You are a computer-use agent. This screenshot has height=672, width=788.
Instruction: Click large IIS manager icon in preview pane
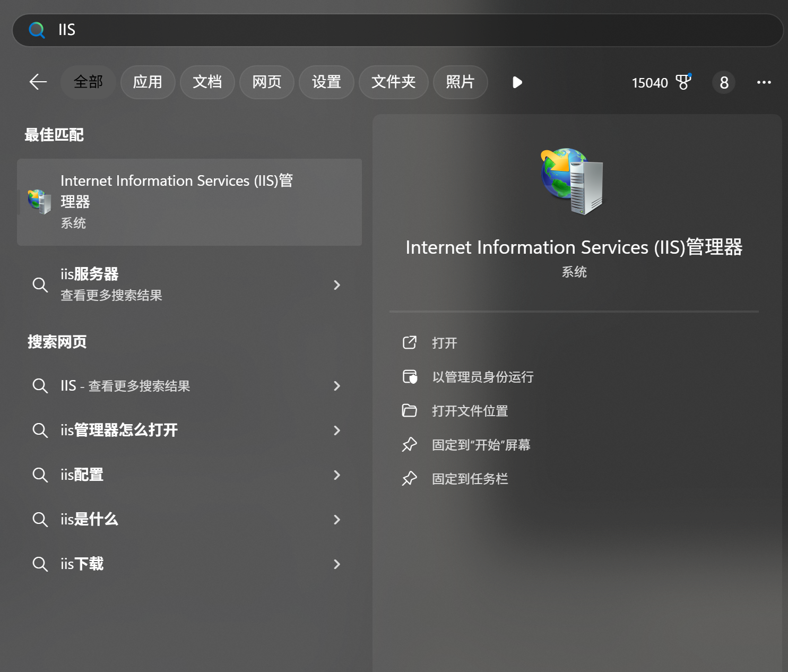coord(573,181)
